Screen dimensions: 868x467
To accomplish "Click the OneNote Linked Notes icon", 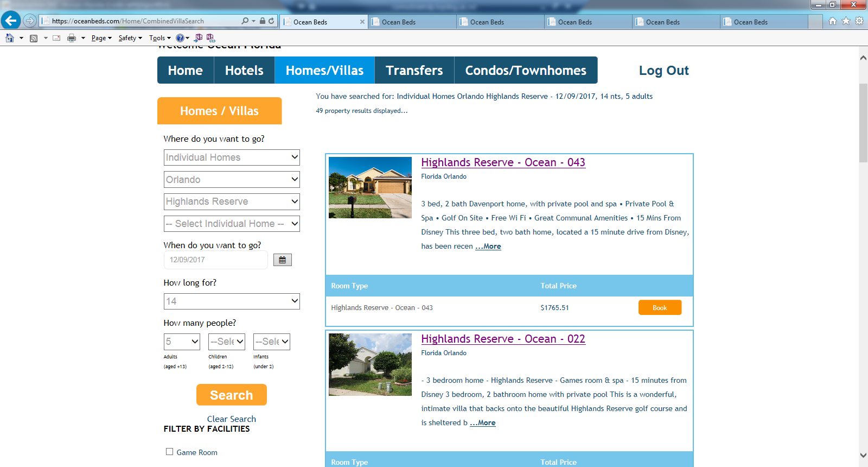I will pos(210,38).
